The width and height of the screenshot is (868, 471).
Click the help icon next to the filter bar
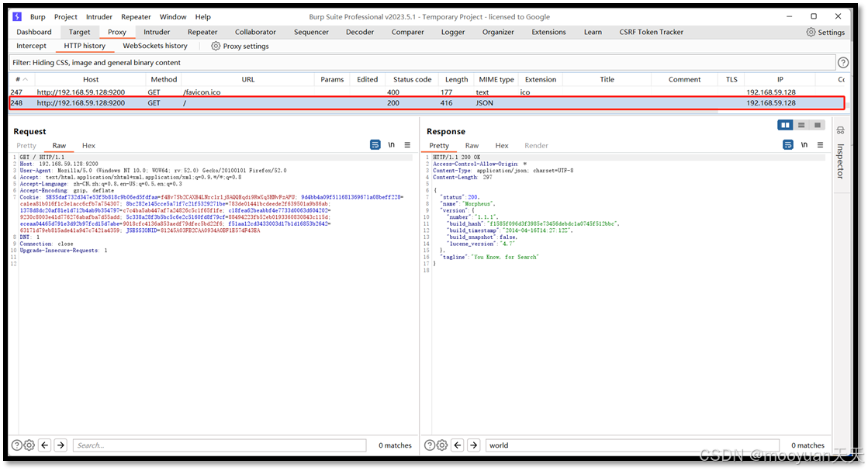[x=845, y=61]
